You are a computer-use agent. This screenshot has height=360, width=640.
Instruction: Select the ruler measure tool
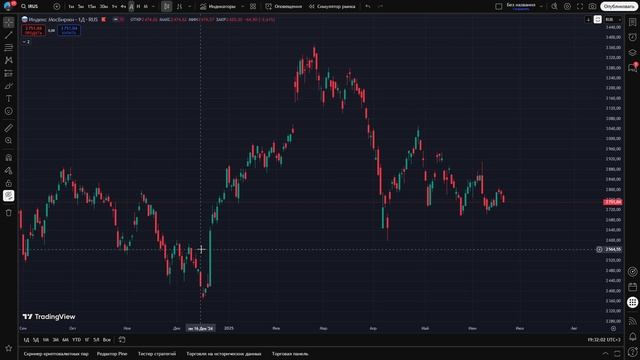pos(9,128)
